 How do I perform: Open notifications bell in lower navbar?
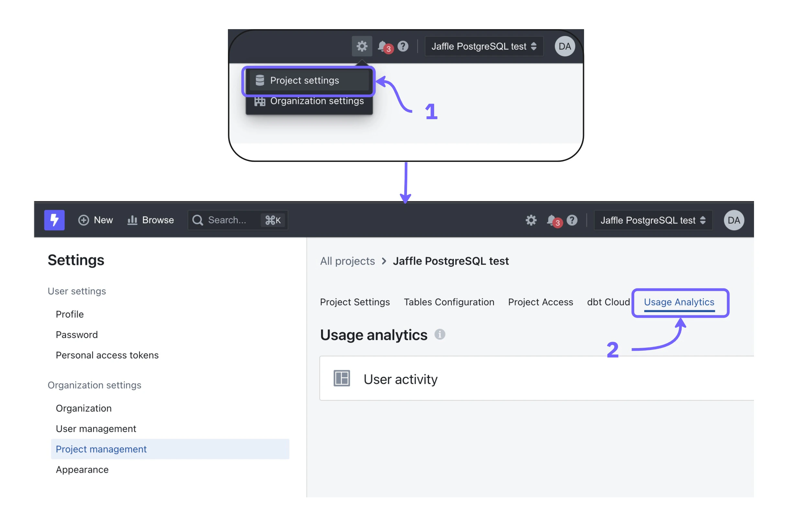point(552,220)
